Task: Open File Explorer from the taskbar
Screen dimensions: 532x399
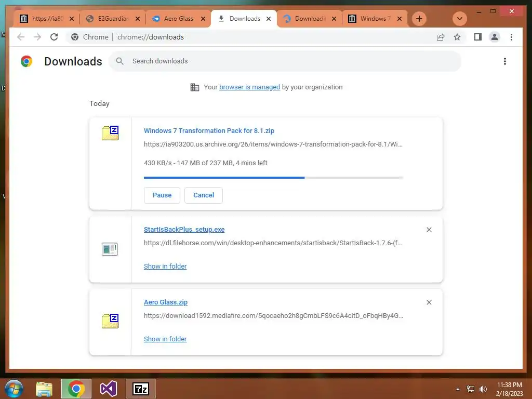Action: pyautogui.click(x=44, y=389)
